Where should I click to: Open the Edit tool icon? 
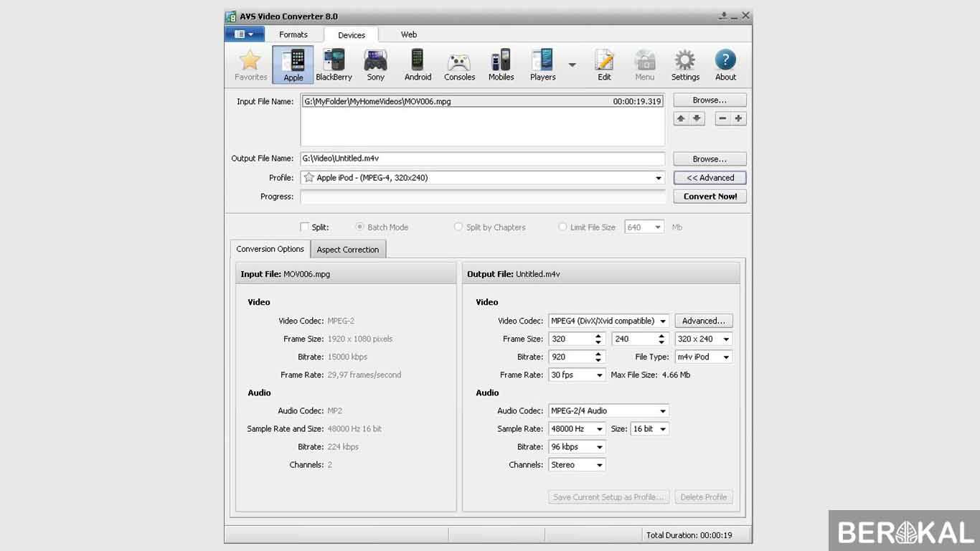click(x=604, y=65)
